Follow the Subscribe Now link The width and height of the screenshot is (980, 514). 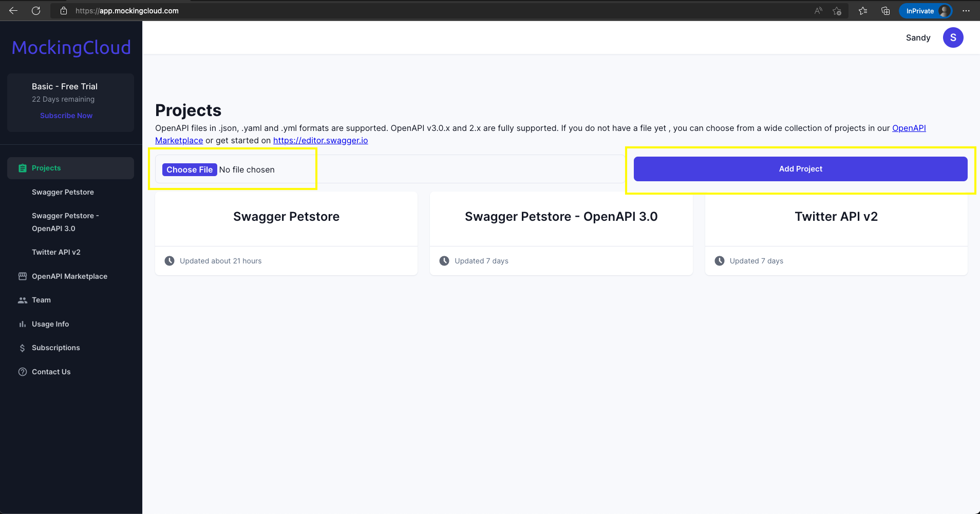tap(66, 116)
